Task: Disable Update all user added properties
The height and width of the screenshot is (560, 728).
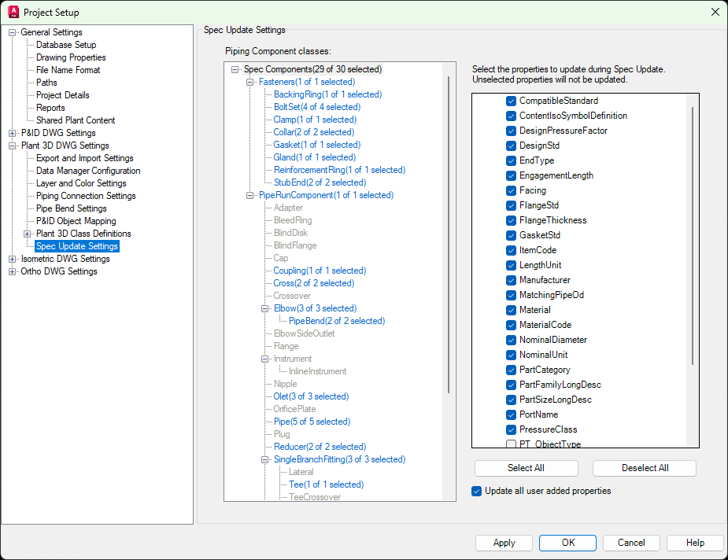Action: point(476,491)
